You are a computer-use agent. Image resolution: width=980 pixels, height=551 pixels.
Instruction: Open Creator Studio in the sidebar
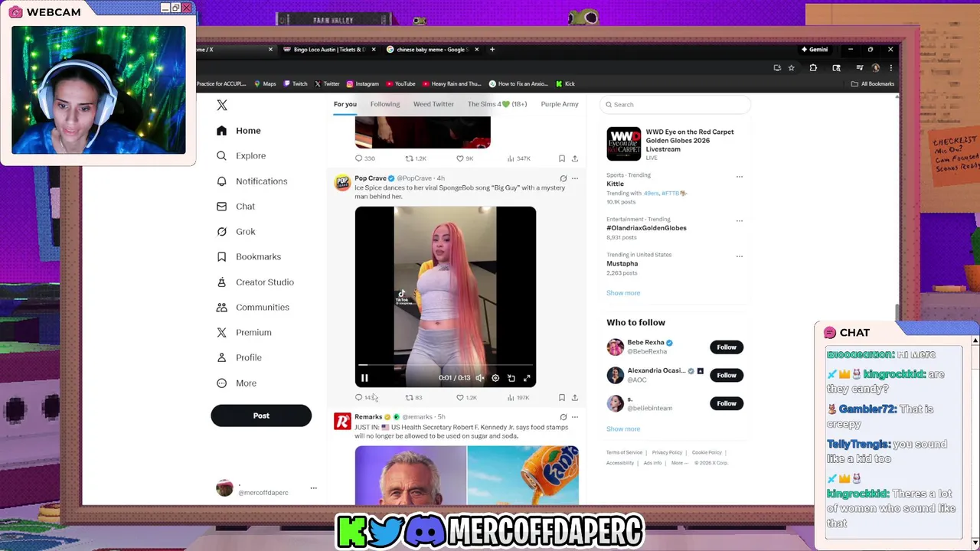(x=255, y=282)
